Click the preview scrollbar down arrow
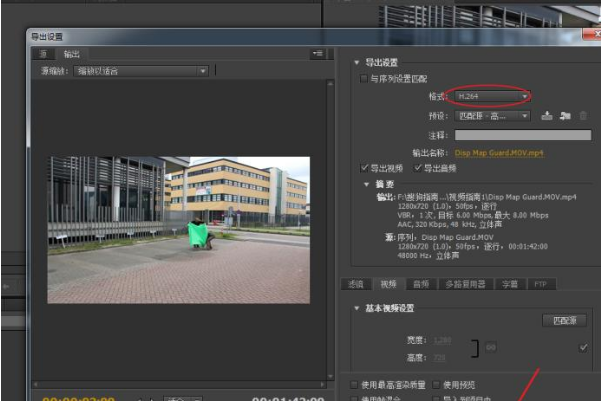This screenshot has height=401, width=602. pos(330,376)
